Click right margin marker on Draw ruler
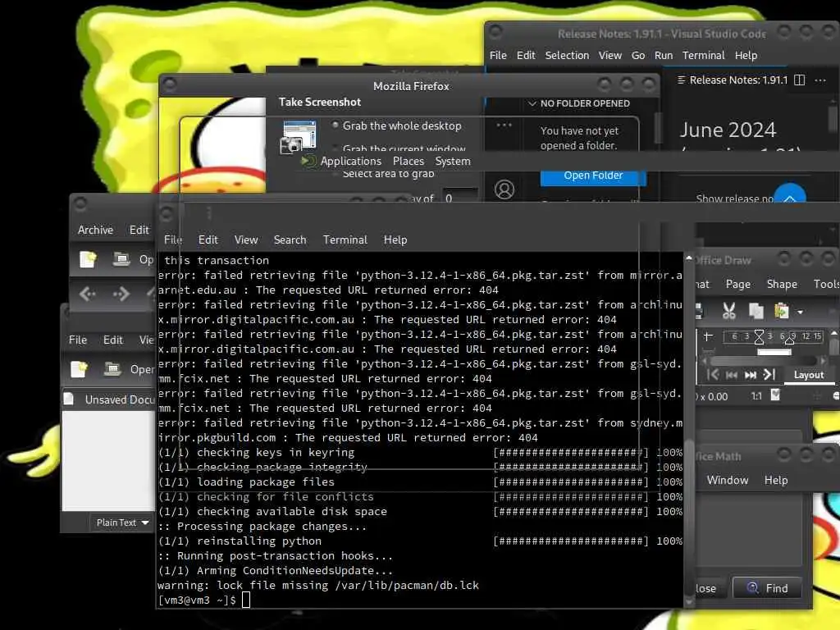Image resolution: width=840 pixels, height=630 pixels. pos(789,340)
